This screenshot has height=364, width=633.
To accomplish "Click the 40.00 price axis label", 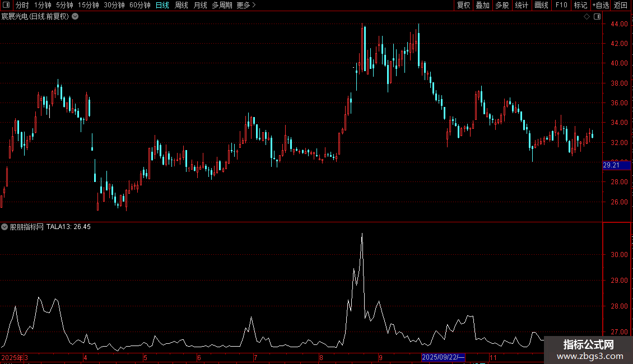I will (619, 63).
